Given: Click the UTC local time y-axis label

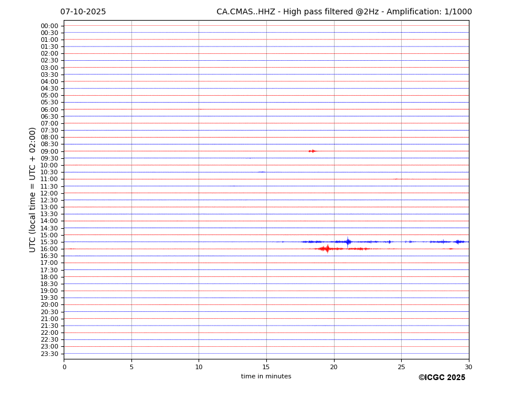Looking at the screenshot, I should (33, 189).
